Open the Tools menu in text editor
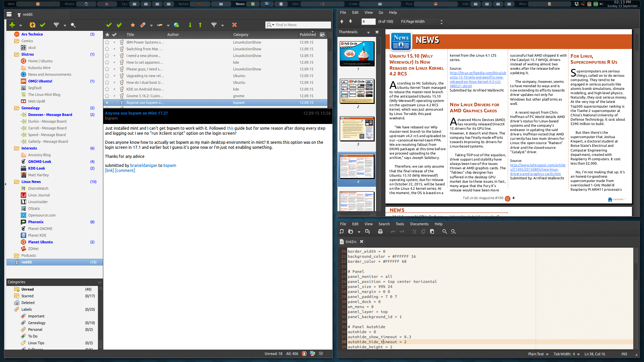The height and width of the screenshot is (362, 644). coord(399,224)
